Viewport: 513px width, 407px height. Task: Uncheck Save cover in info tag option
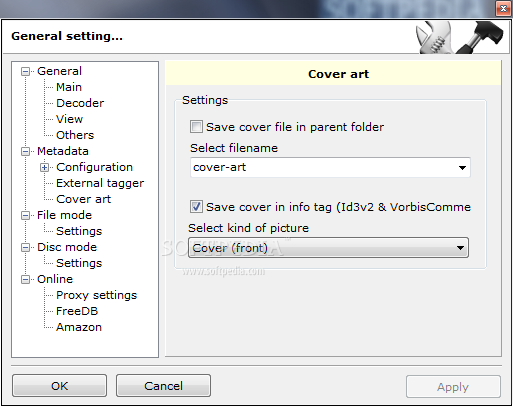coord(196,207)
